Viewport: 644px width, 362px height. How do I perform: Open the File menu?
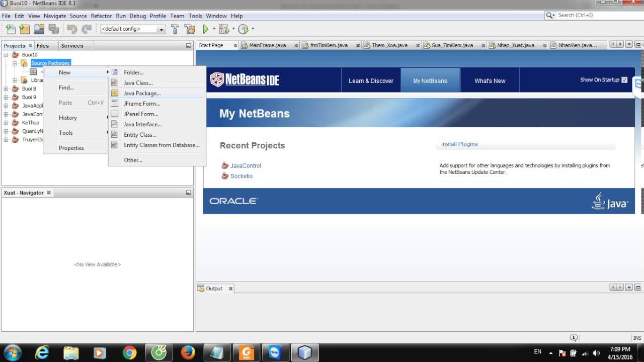[6, 16]
